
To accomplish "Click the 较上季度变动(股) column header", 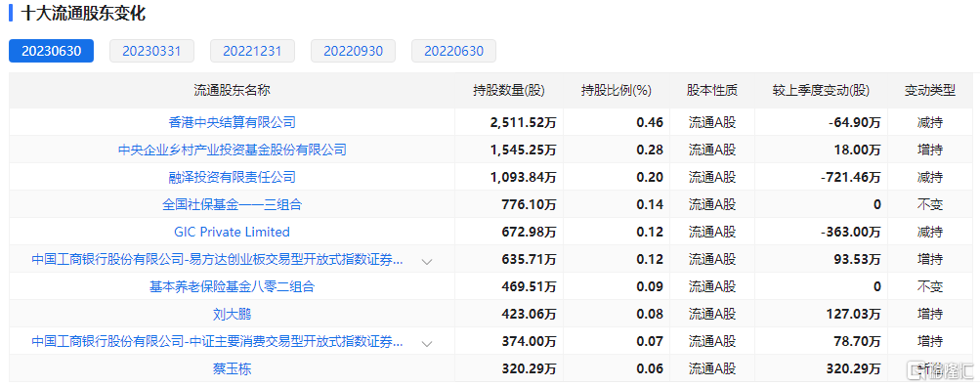I will (821, 91).
